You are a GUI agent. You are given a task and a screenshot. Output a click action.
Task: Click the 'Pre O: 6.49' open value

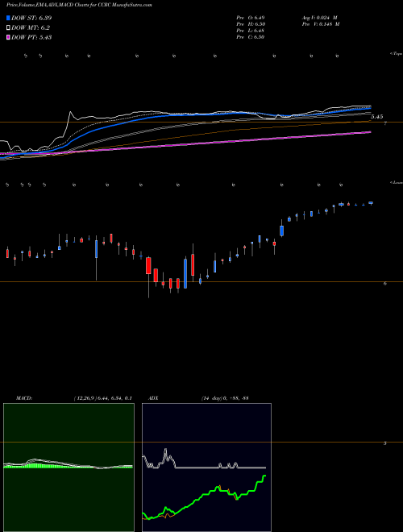251,18
